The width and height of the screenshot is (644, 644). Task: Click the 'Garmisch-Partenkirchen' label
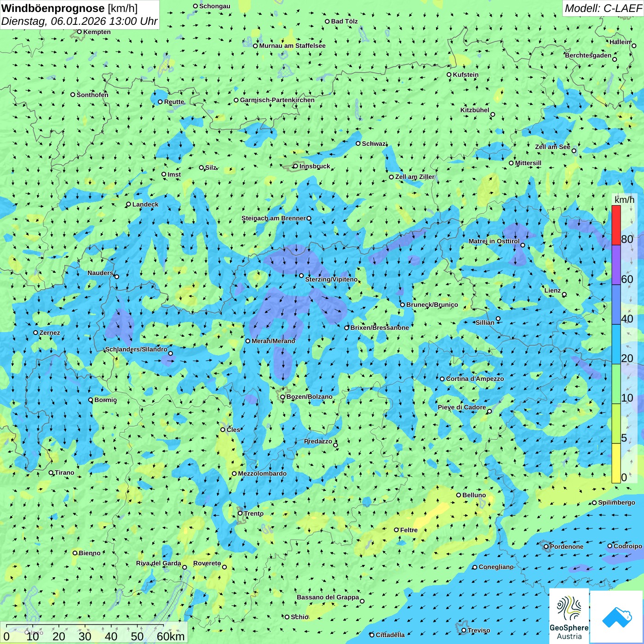click(x=277, y=100)
